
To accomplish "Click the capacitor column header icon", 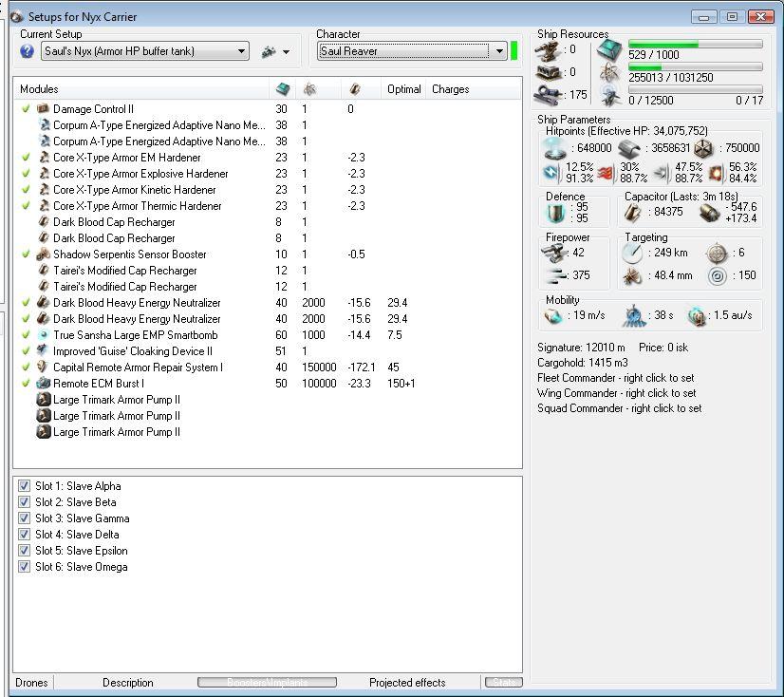I will pyautogui.click(x=355, y=89).
